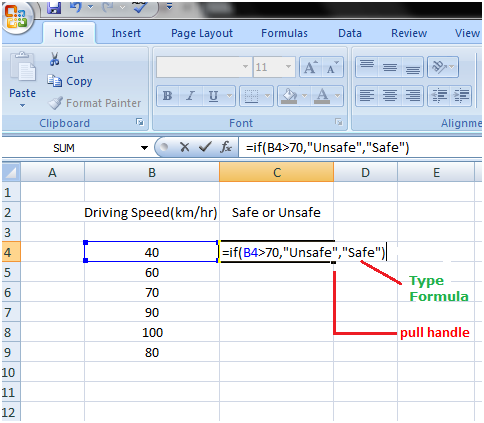Select cell B7 containing 90
The image size is (484, 423).
pyautogui.click(x=152, y=312)
